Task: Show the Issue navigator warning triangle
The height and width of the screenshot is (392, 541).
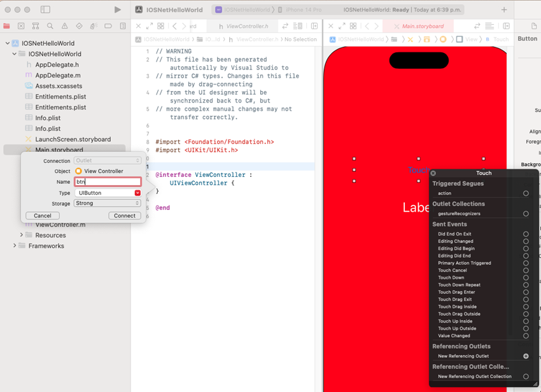Action: tap(65, 27)
